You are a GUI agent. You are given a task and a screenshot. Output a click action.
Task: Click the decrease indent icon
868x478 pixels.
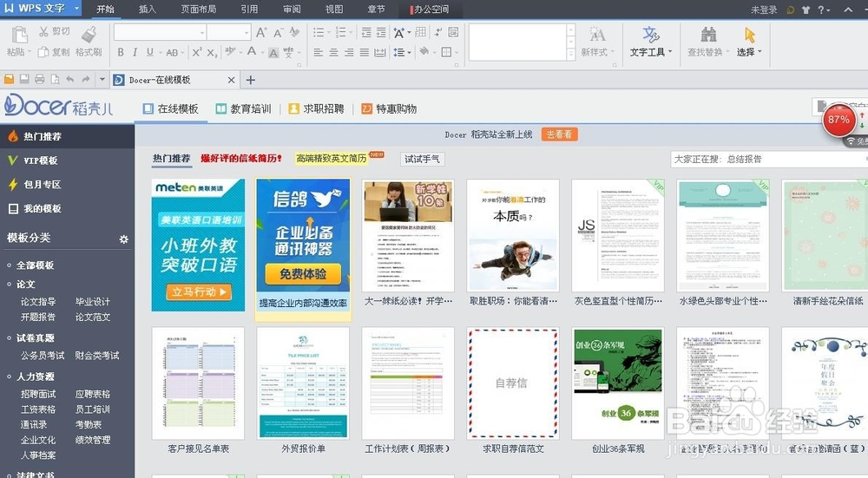tap(366, 33)
